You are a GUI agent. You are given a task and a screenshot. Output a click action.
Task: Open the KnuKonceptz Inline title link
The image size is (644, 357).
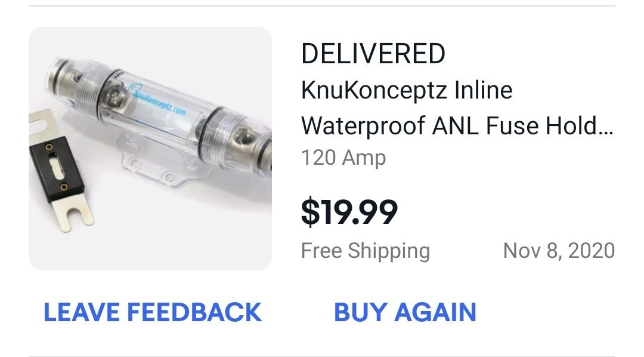(407, 90)
